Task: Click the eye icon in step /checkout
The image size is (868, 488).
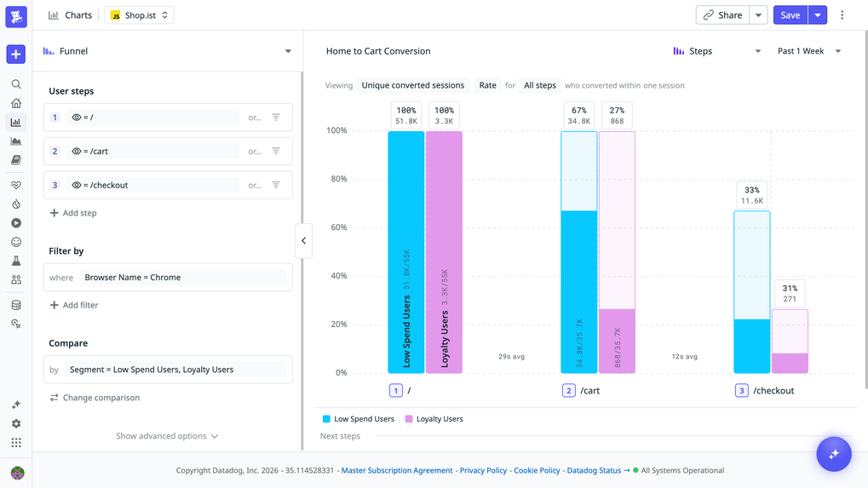Action: [77, 185]
